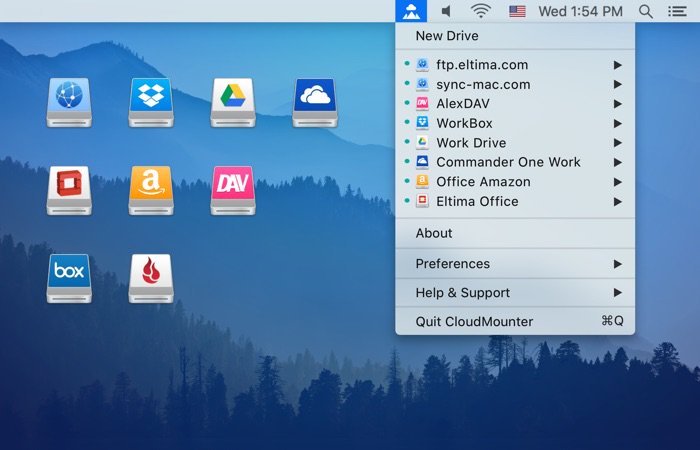Click the volume speaker icon in menu bar
This screenshot has width=700, height=450.
(446, 11)
